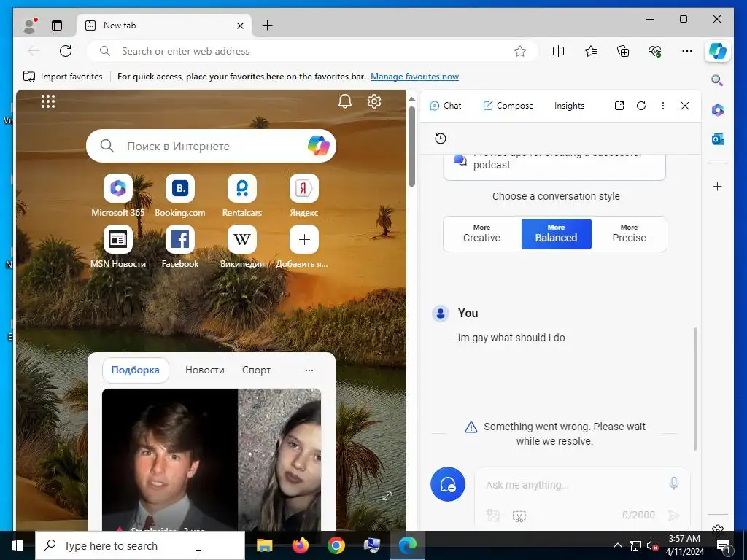
Task: Switch to the Insights tab
Action: click(x=569, y=106)
